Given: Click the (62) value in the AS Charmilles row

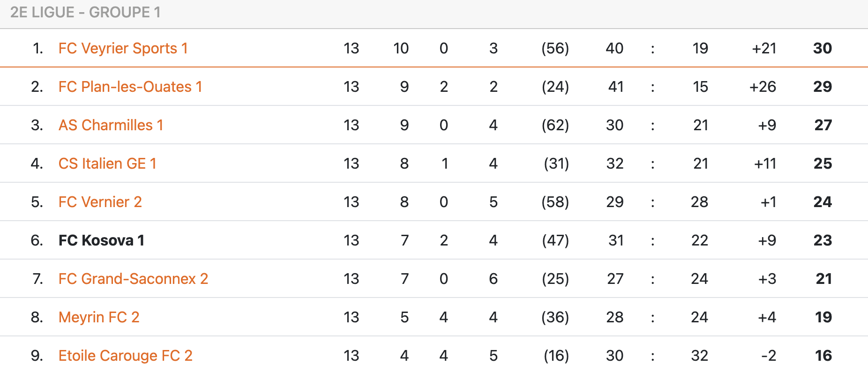Looking at the screenshot, I should pyautogui.click(x=555, y=125).
